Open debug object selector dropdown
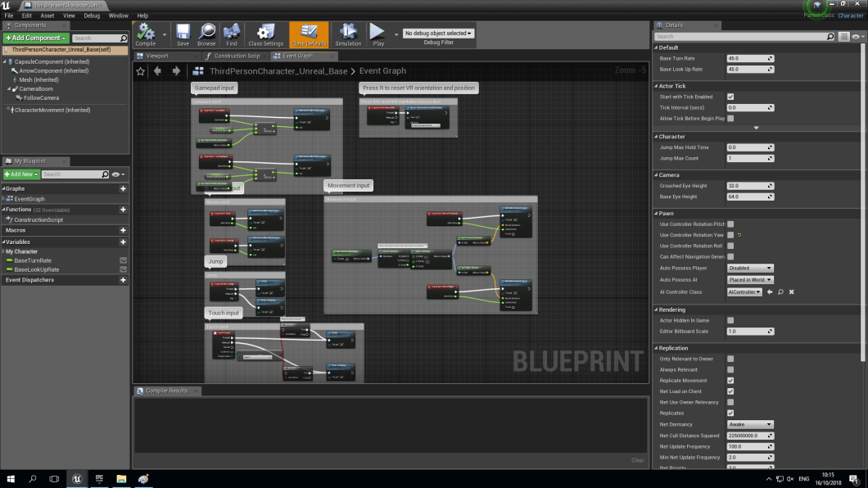This screenshot has height=488, width=868. [438, 34]
